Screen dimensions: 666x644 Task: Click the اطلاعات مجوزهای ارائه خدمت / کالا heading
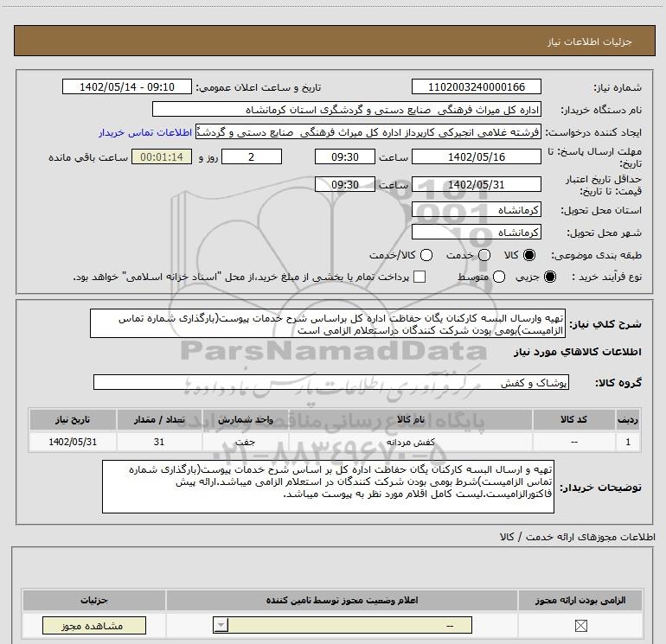click(x=577, y=537)
